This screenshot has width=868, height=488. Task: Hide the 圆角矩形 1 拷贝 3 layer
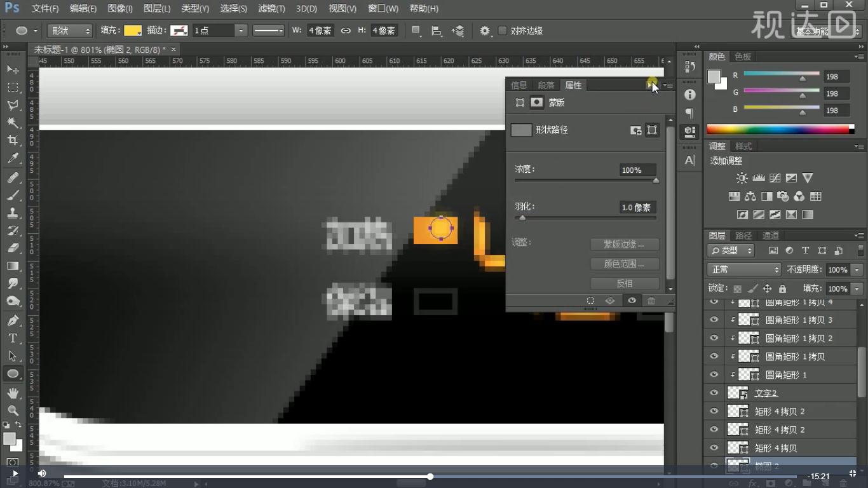[x=714, y=320]
